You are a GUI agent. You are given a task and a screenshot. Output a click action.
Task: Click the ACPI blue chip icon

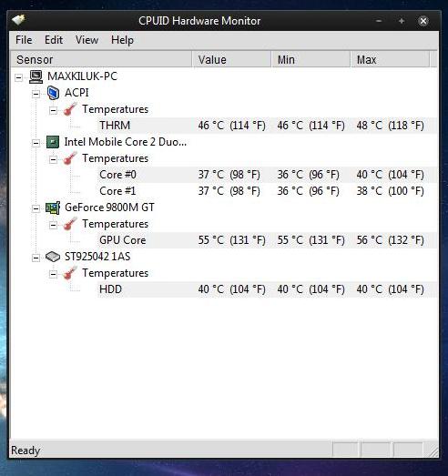[x=53, y=93]
